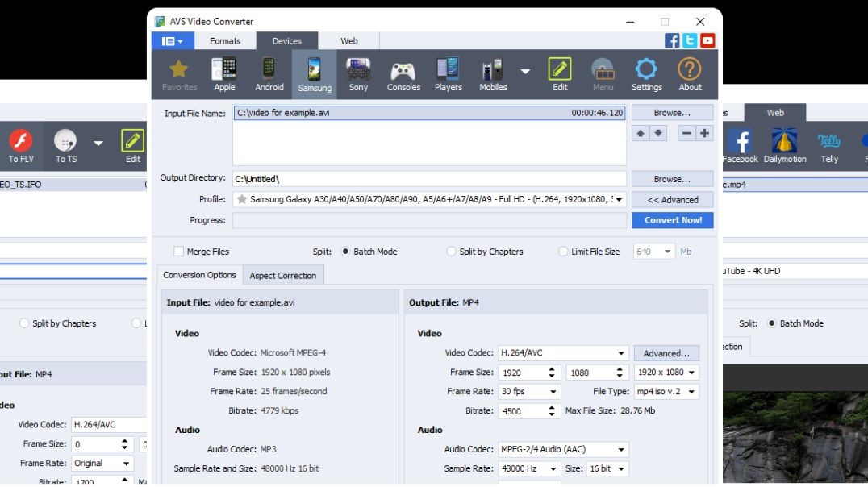Select the Players category icon
868x487 pixels.
448,75
